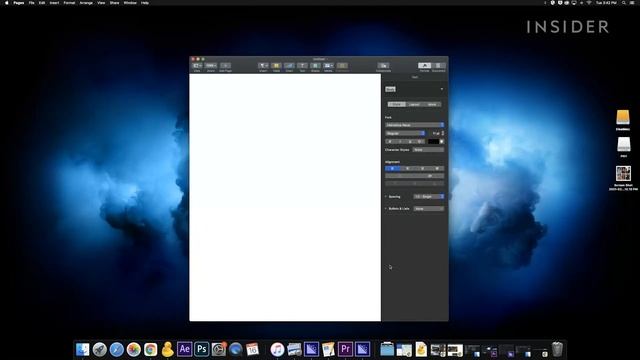Open the color wheel picker
Image resolution: width=640 pixels, height=360 pixels.
442,142
